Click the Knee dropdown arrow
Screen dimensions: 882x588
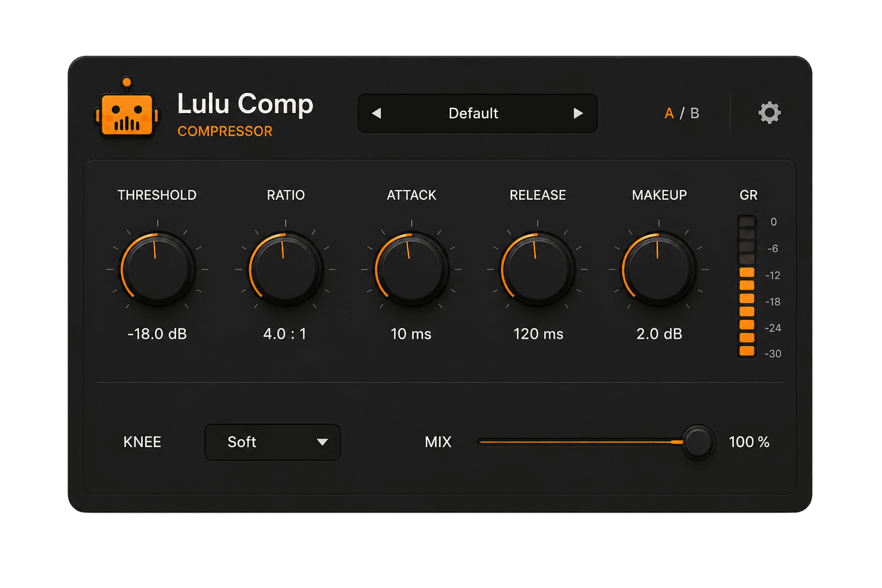(322, 442)
